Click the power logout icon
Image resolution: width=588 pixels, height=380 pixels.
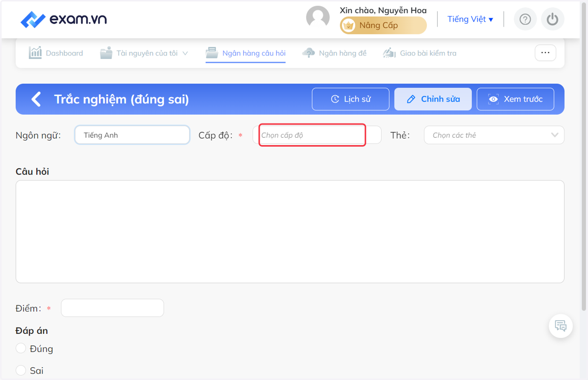553,19
